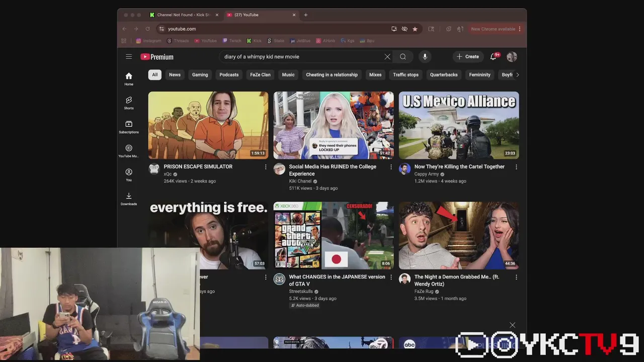644x362 pixels.
Task: Click the site information icon in address bar
Action: 162,29
